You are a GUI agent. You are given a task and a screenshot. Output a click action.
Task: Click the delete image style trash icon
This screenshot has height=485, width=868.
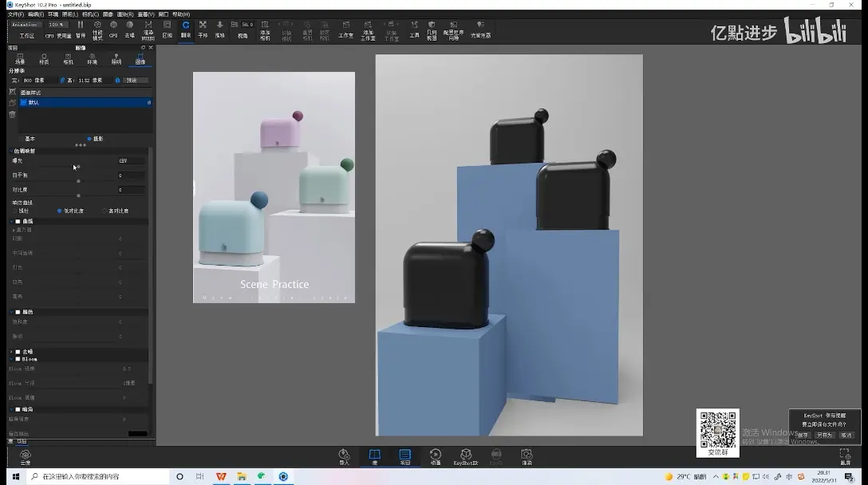pyautogui.click(x=12, y=115)
